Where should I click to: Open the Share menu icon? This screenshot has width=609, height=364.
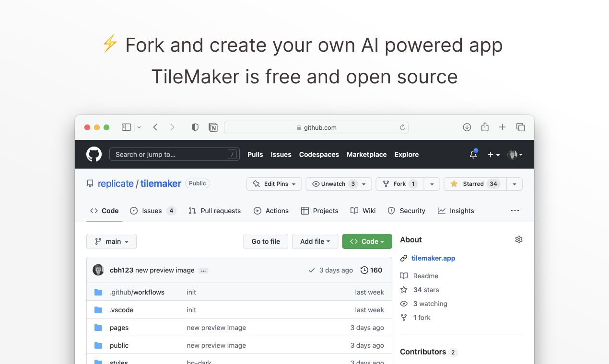click(x=485, y=127)
